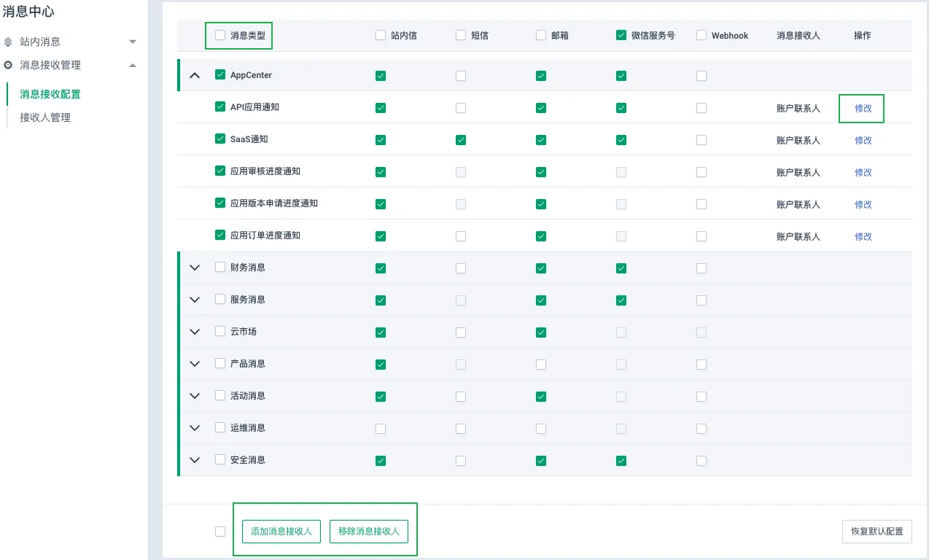Expand the 服务消息 category row
The height and width of the screenshot is (560, 929).
coord(195,300)
